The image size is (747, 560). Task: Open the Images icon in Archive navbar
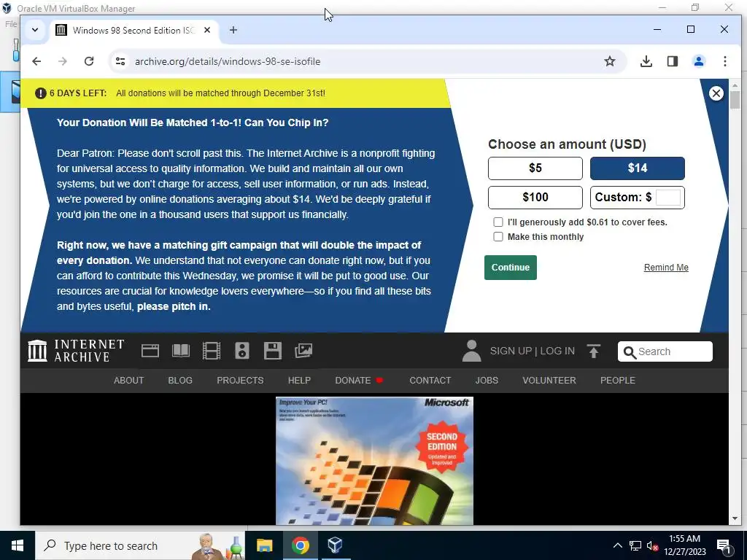(x=303, y=351)
